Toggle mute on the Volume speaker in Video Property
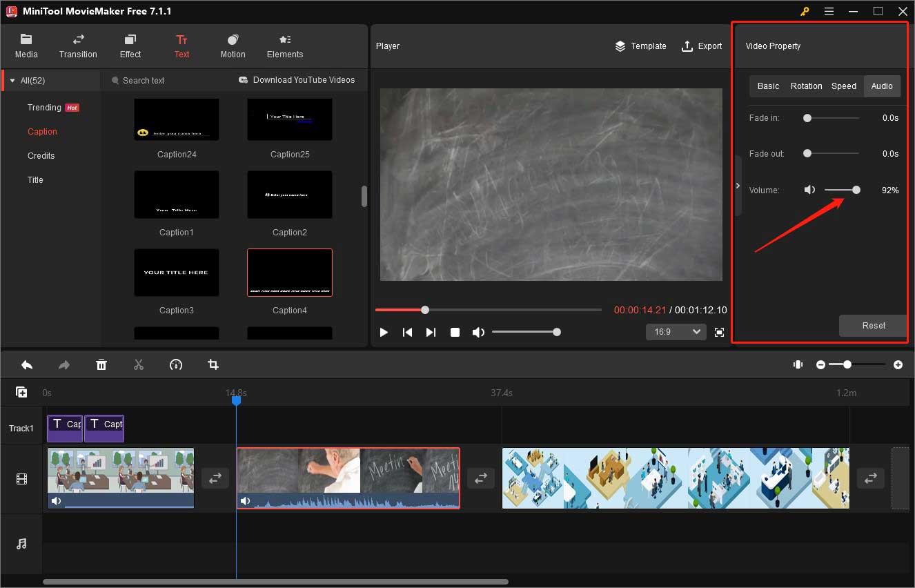This screenshot has height=588, width=915. pyautogui.click(x=809, y=189)
